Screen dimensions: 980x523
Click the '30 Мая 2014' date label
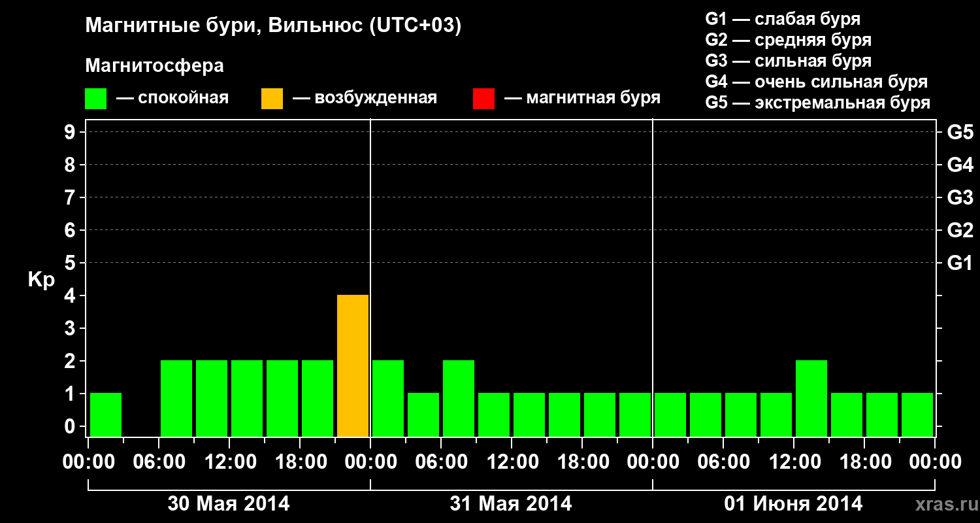[x=229, y=503]
